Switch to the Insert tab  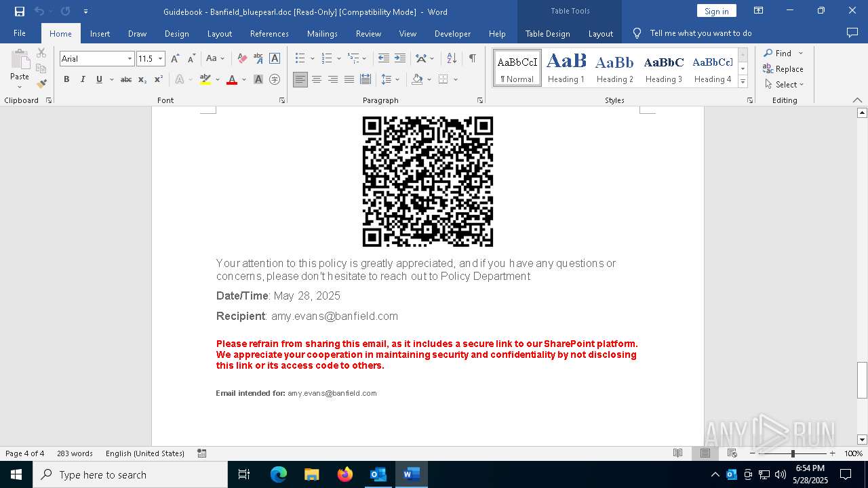pos(100,33)
